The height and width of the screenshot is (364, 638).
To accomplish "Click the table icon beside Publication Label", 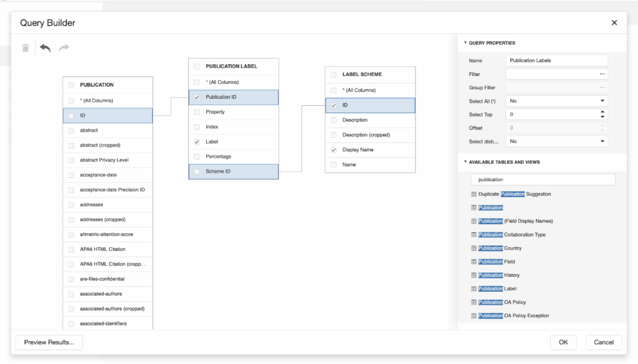I will (474, 289).
